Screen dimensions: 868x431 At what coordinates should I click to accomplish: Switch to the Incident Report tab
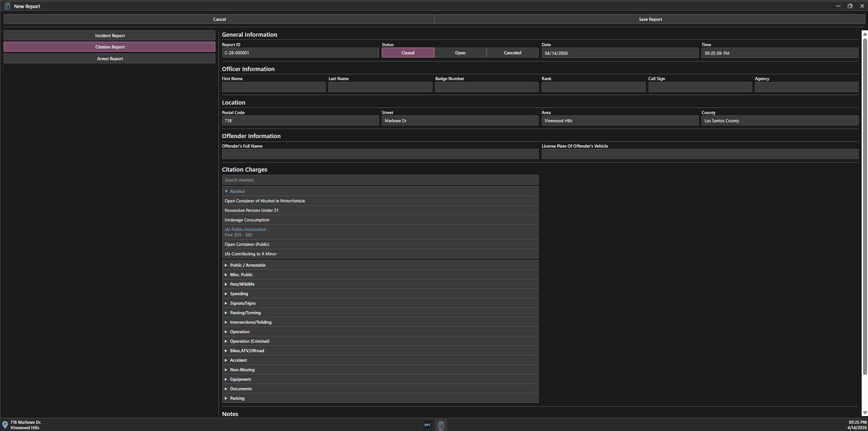[x=109, y=35]
